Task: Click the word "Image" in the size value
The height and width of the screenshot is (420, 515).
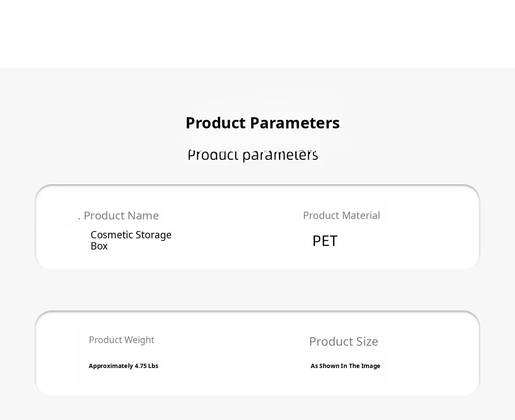Action: pyautogui.click(x=371, y=366)
